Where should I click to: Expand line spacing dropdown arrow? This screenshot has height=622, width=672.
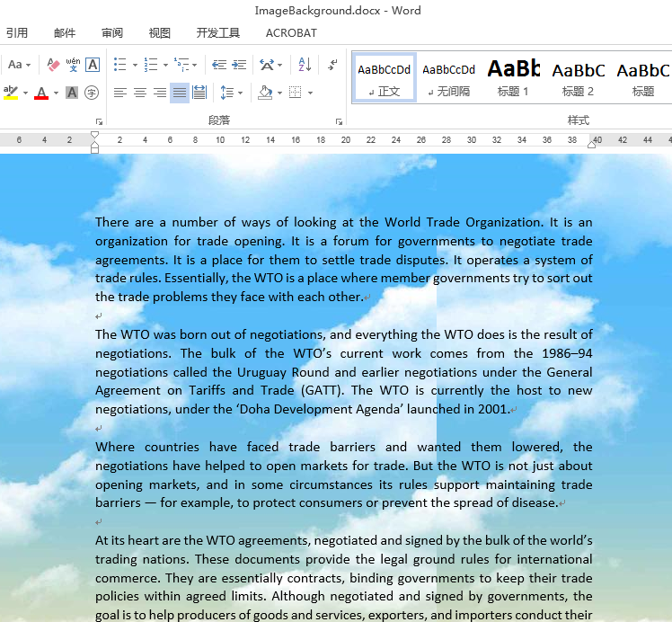(x=240, y=93)
